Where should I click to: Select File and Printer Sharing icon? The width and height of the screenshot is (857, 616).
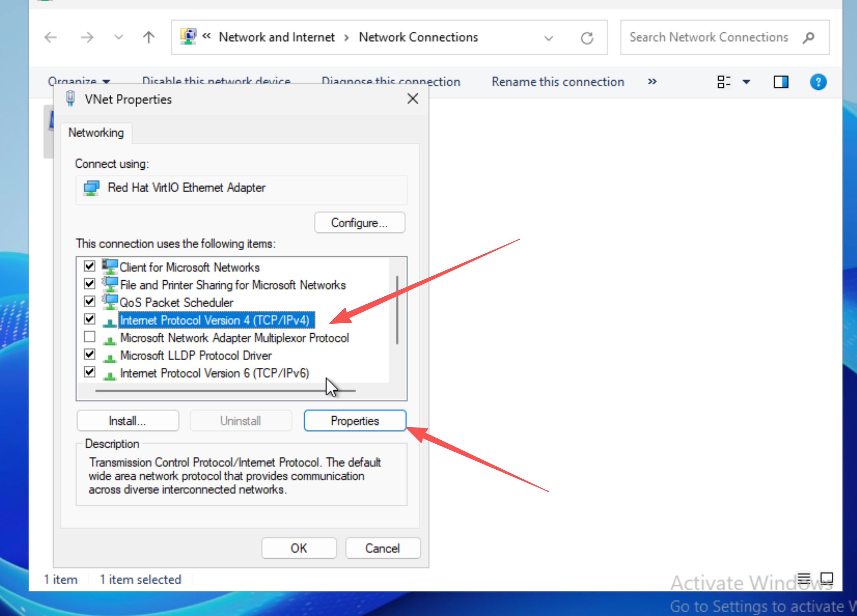click(x=110, y=284)
